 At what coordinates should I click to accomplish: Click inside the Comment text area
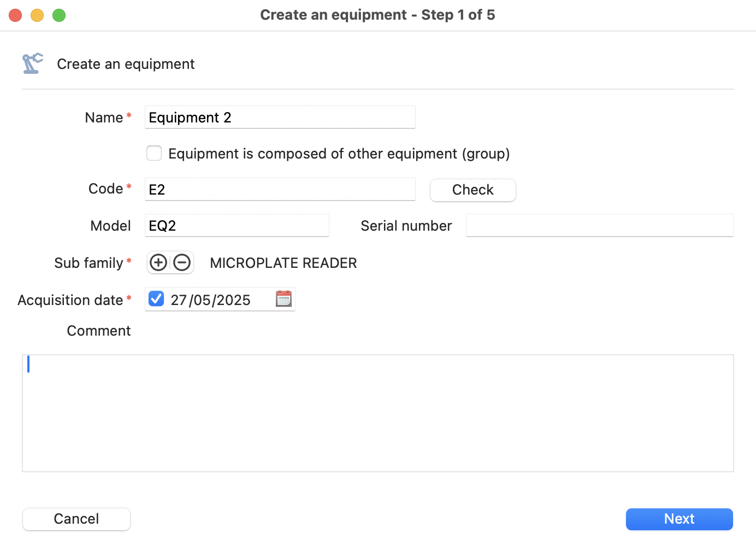(x=378, y=413)
